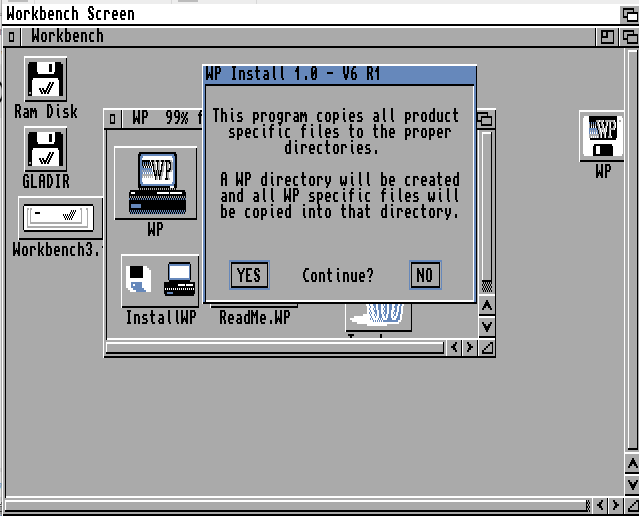Select the Trashcan icon in WP window
The image size is (639, 516).
378,316
